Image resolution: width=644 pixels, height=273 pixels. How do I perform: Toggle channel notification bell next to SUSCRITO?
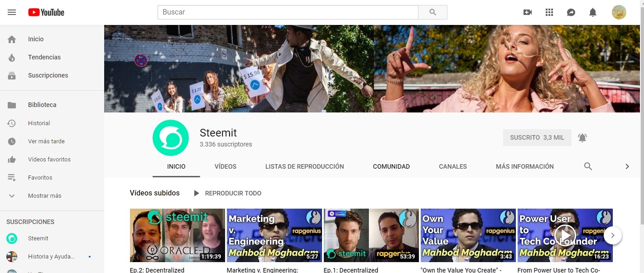[582, 137]
